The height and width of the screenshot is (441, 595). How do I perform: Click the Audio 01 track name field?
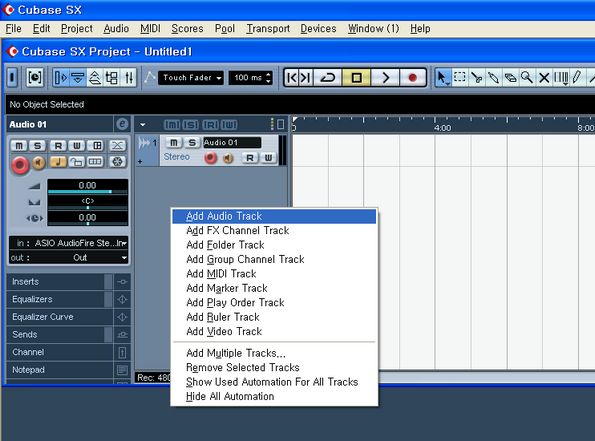pyautogui.click(x=232, y=142)
